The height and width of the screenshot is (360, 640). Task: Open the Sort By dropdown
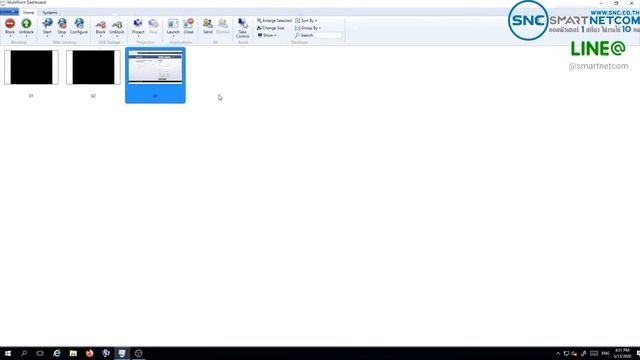coord(306,20)
